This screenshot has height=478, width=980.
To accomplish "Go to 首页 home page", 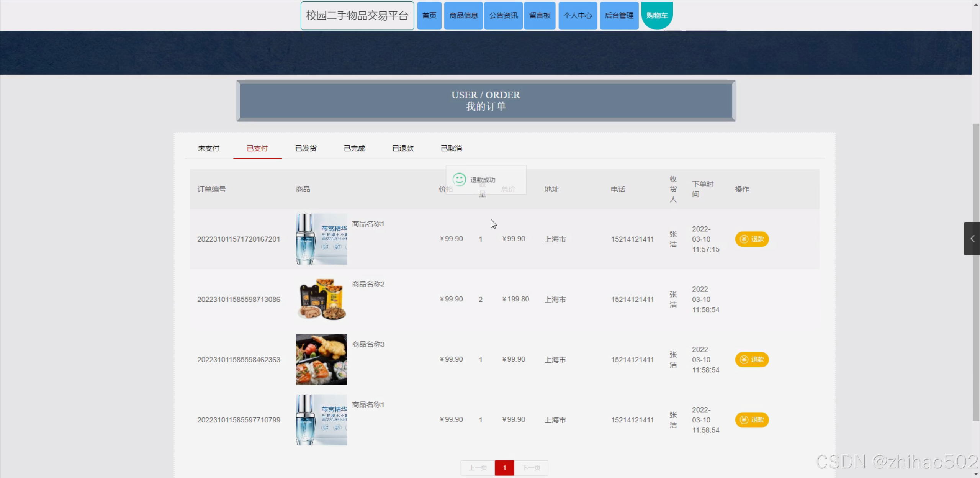I will click(429, 16).
